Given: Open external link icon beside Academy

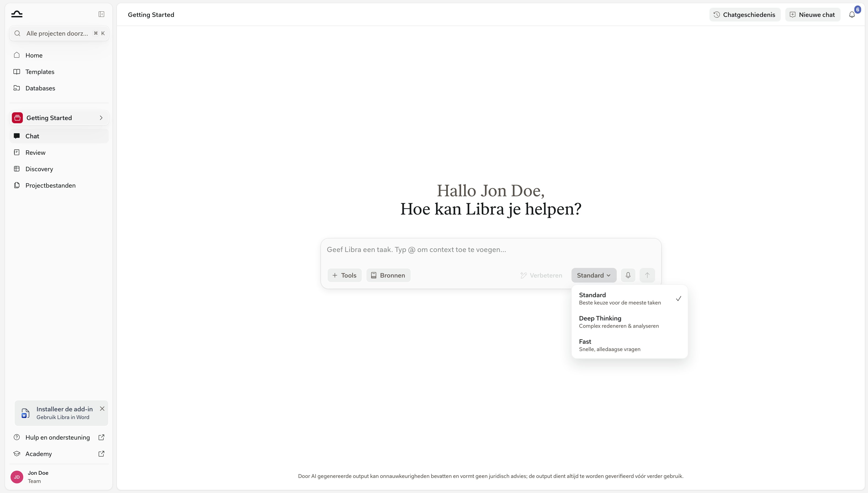Looking at the screenshot, I should [101, 454].
